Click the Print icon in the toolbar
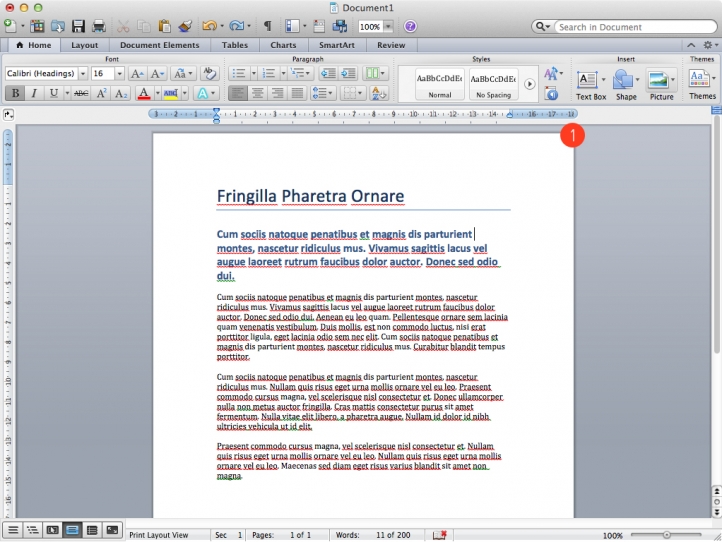Screen dimensions: 722x542 tap(99, 26)
